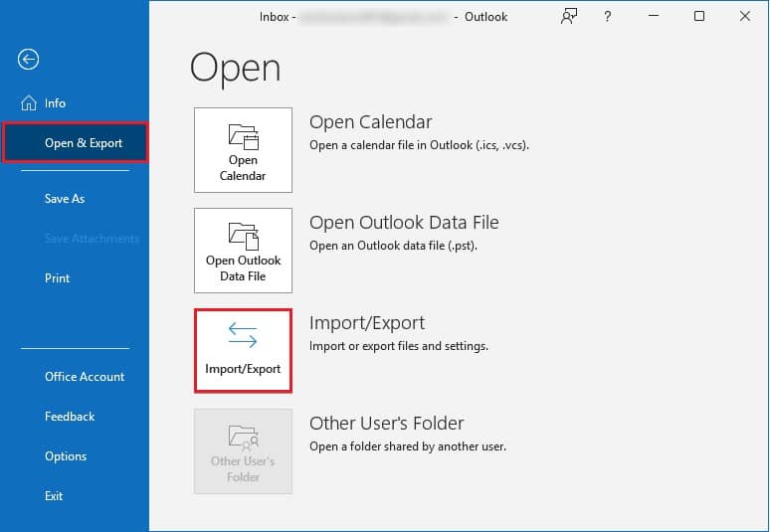The height and width of the screenshot is (532, 770).
Task: Click the Help question mark icon
Action: pos(608,16)
